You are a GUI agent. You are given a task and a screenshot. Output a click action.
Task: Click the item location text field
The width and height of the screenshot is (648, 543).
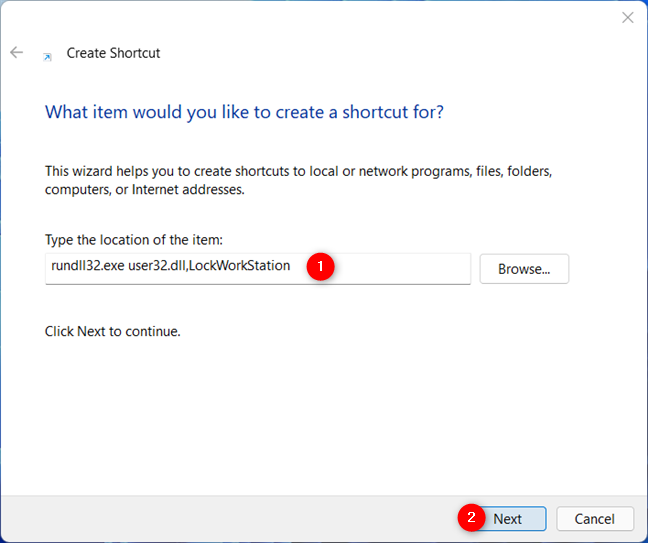[x=258, y=269]
